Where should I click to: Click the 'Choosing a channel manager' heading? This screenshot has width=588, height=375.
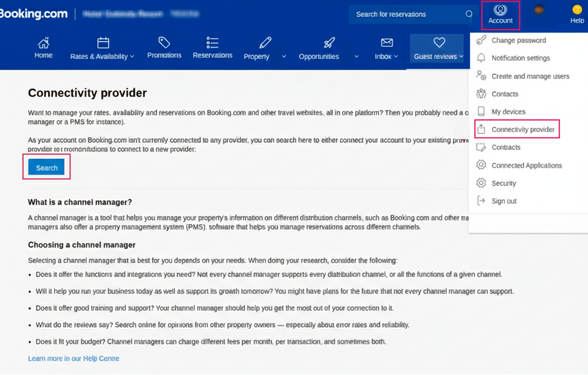(82, 245)
